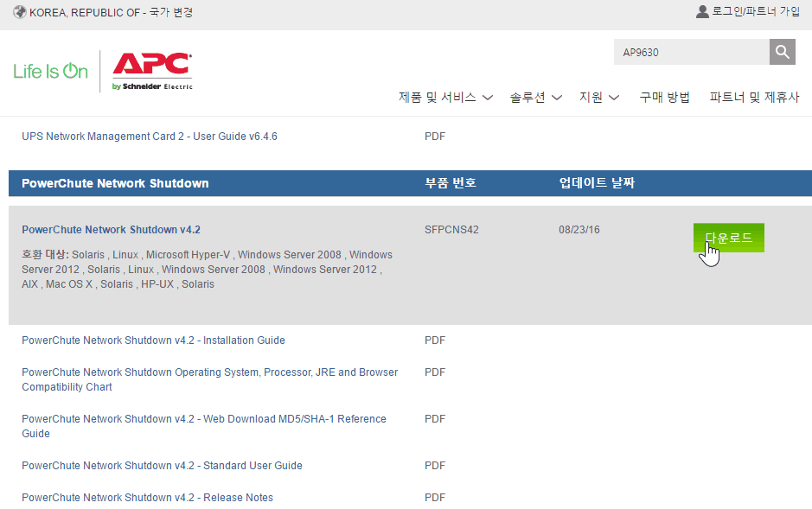The image size is (812, 509).
Task: Change country via KOREA, REPUBLIC OF link
Action: coord(111,12)
